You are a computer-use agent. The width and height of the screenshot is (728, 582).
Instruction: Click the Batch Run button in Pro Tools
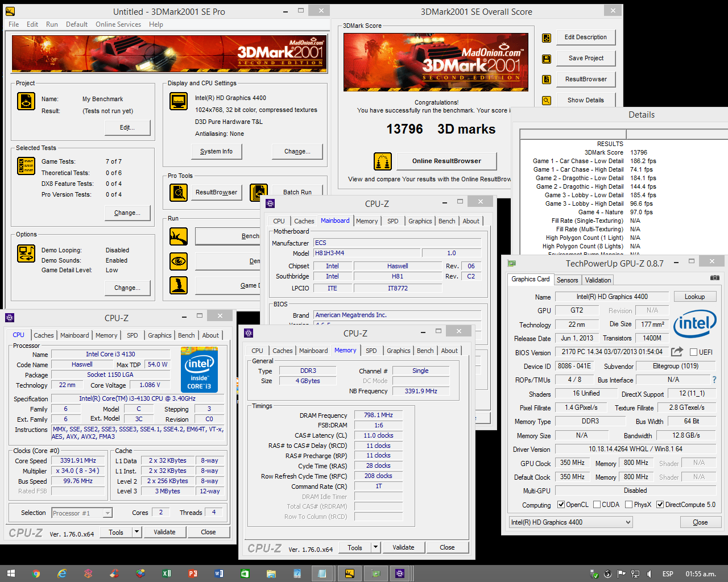pyautogui.click(x=297, y=192)
